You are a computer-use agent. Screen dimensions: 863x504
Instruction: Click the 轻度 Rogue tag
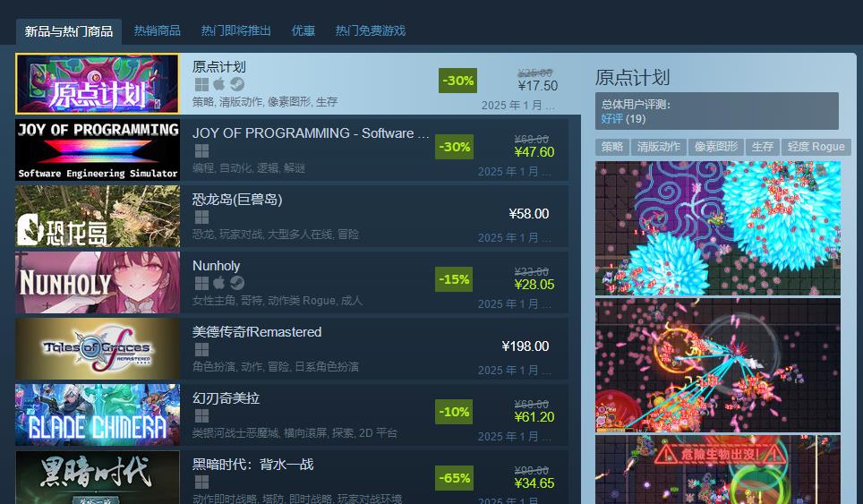[x=816, y=147]
